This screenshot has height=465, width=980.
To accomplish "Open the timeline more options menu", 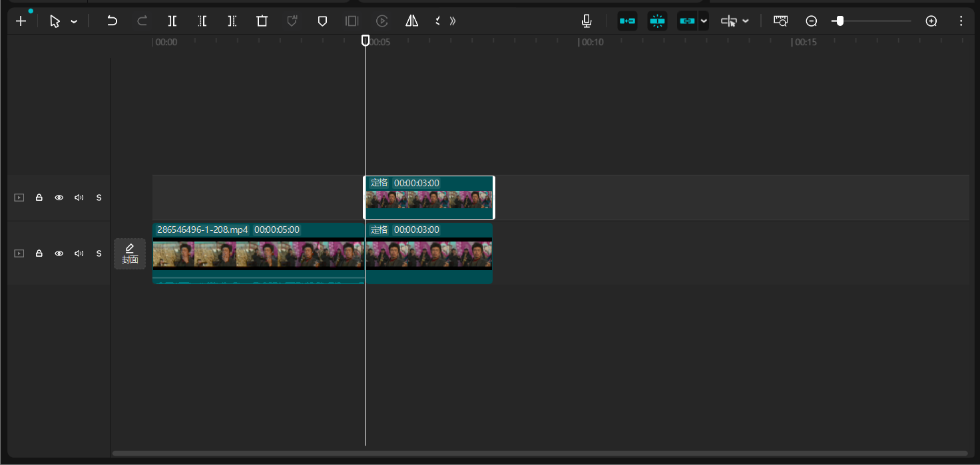I will click(x=961, y=21).
